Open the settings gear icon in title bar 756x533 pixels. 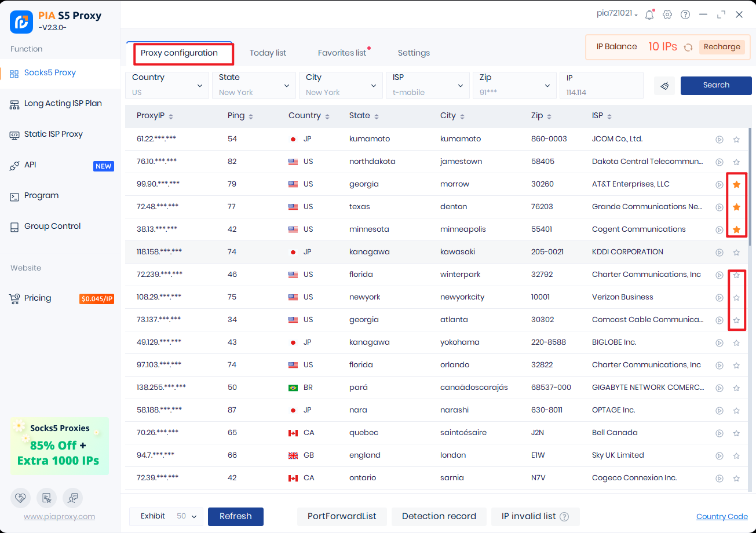tap(667, 15)
